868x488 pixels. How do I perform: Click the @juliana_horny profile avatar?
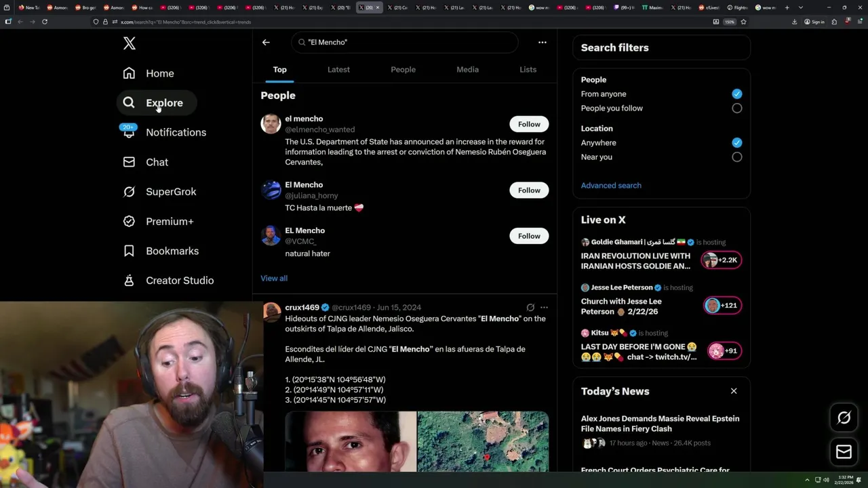271,190
